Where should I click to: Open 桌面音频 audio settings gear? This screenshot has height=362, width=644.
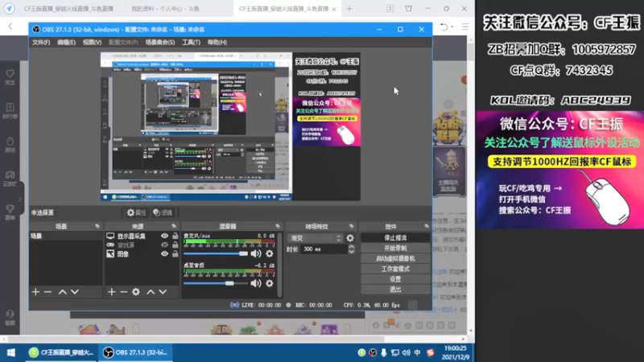[x=270, y=283]
